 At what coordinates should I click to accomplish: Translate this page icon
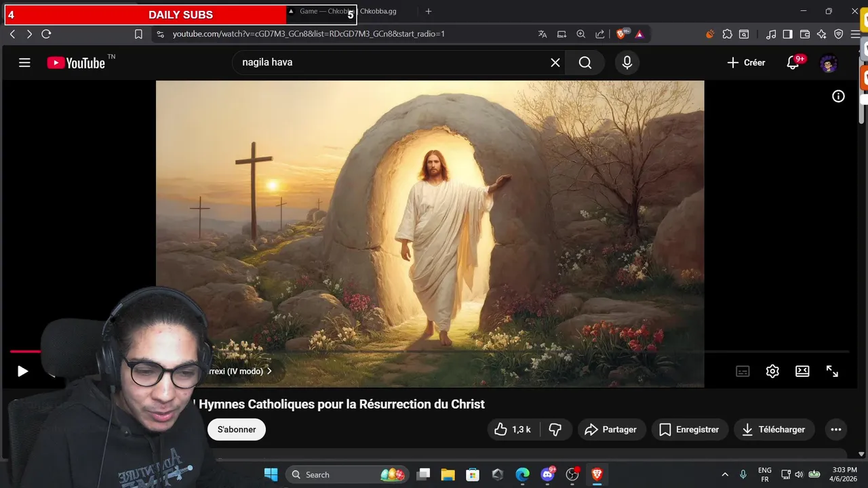542,34
